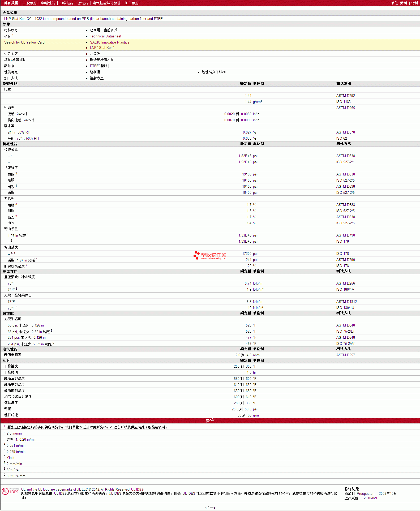
Task: Select the ASTM D257 test method
Action: pyautogui.click(x=346, y=355)
